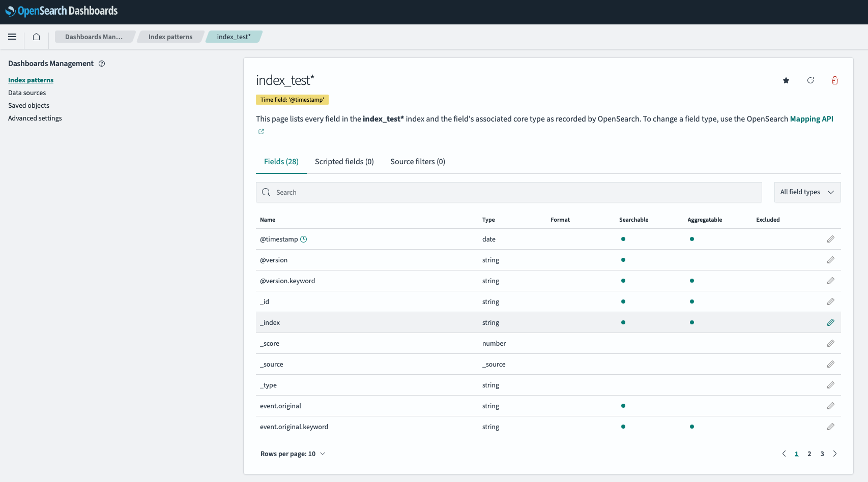
Task: Sort by Name column header
Action: coord(268,220)
